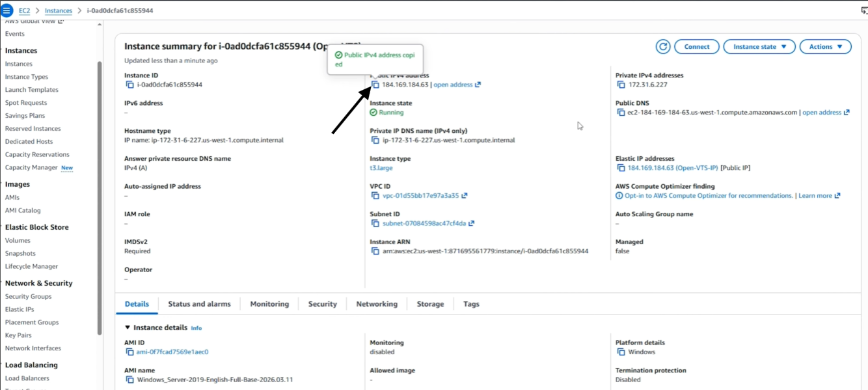Open Network Interfaces in sidebar
Viewport: 868px width, 390px height.
click(x=33, y=348)
